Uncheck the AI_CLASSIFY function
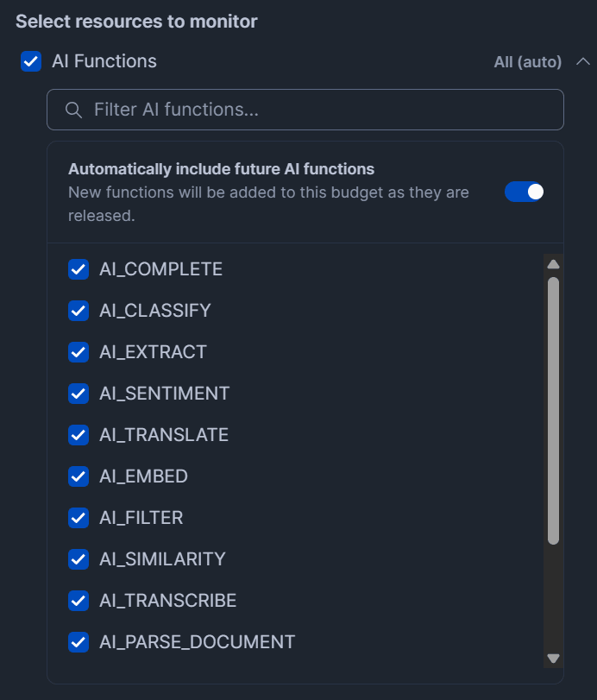The height and width of the screenshot is (700, 597). [x=79, y=311]
